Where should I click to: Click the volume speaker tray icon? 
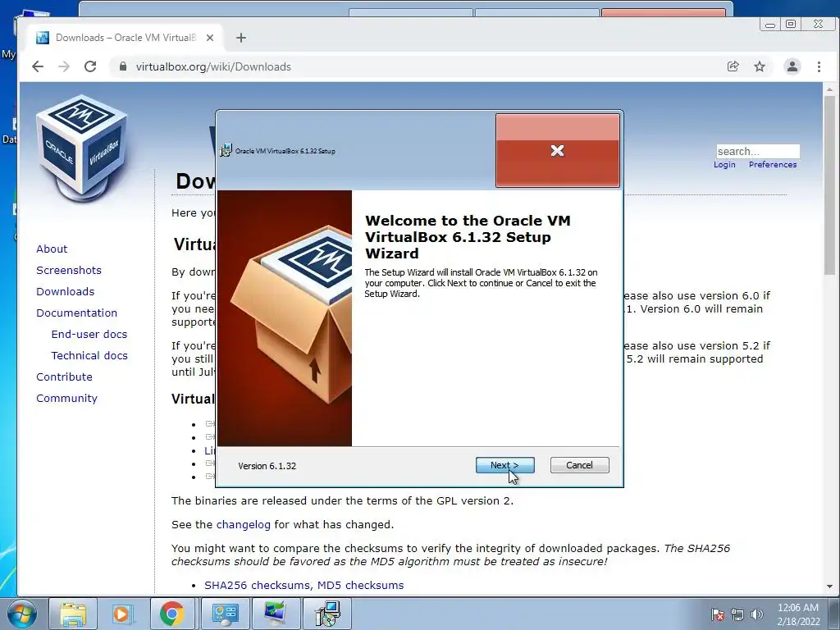[757, 614]
